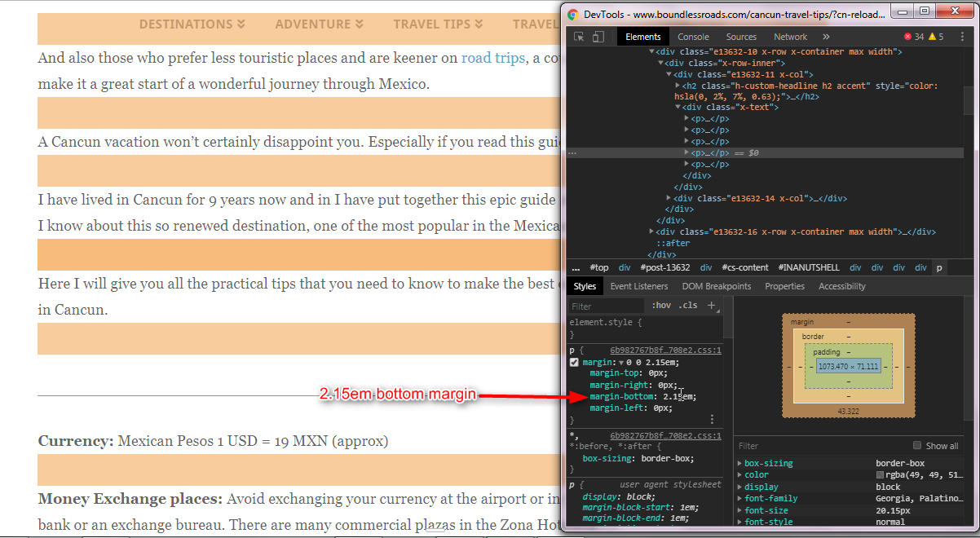Uncheck the margin property checkbox
The width and height of the screenshot is (980, 538).
click(x=574, y=362)
